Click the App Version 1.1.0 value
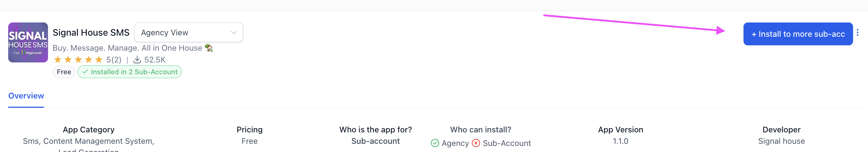 [620, 141]
